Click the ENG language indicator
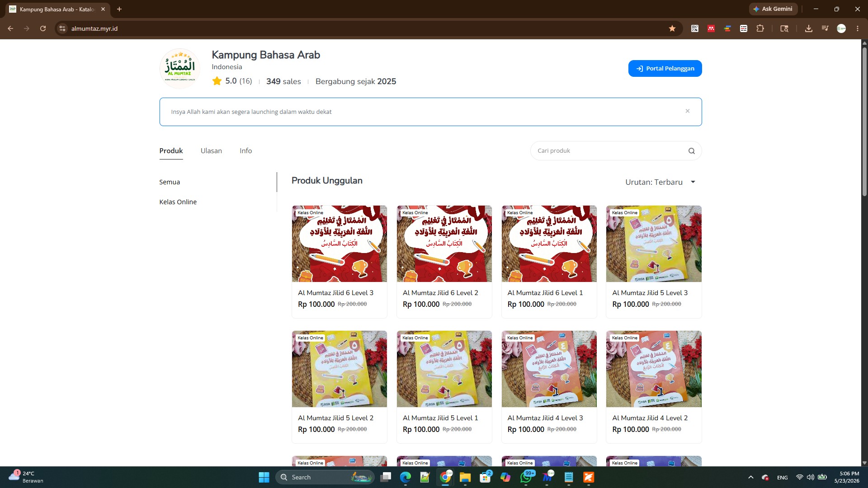The width and height of the screenshot is (868, 488). tap(783, 478)
